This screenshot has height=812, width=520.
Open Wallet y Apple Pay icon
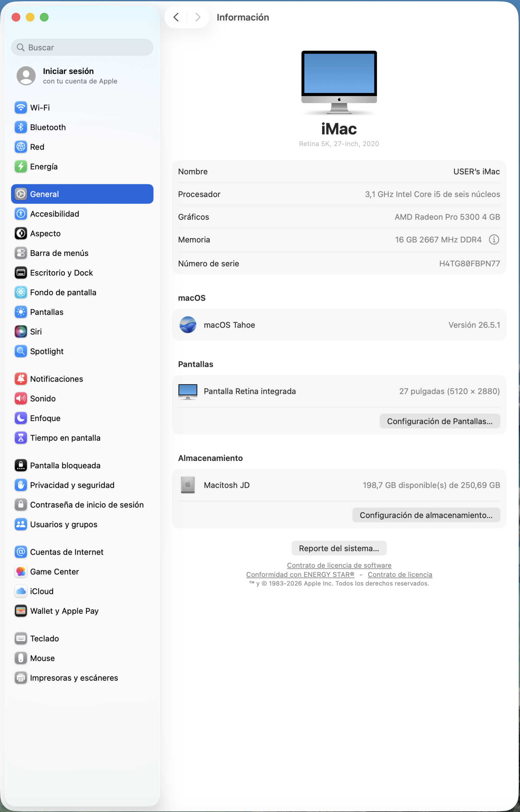pos(21,611)
